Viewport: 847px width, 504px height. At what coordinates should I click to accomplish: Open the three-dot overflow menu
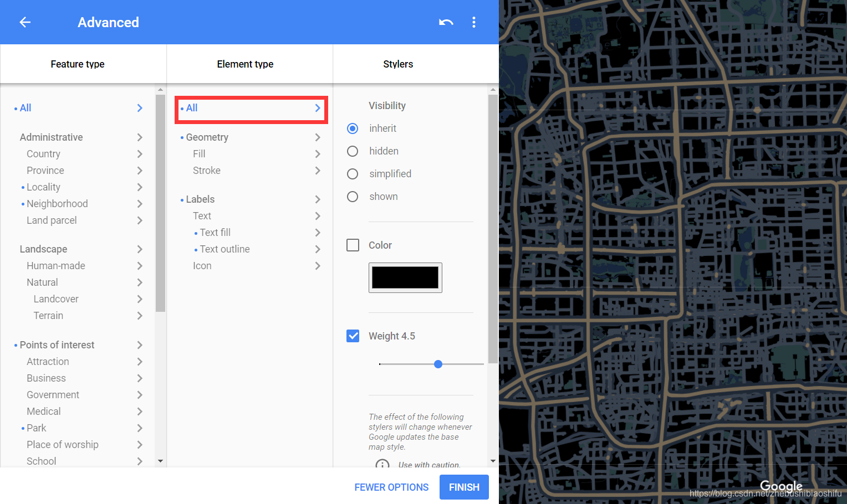pyautogui.click(x=474, y=22)
